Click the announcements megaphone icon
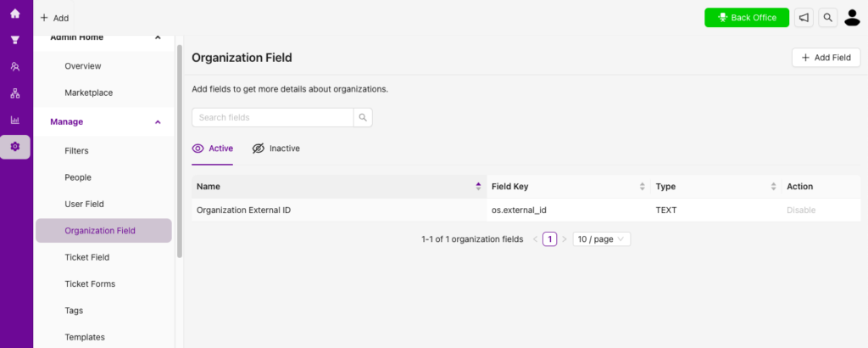Screen dimensions: 868x348 pyautogui.click(x=804, y=18)
